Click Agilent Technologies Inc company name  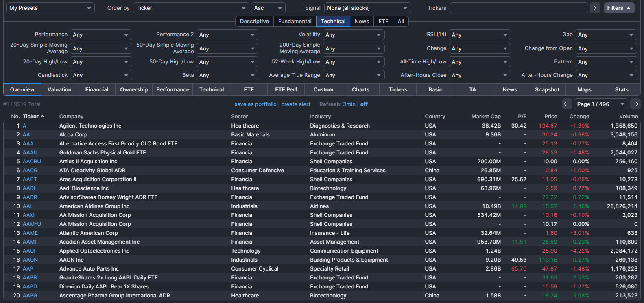click(90, 126)
